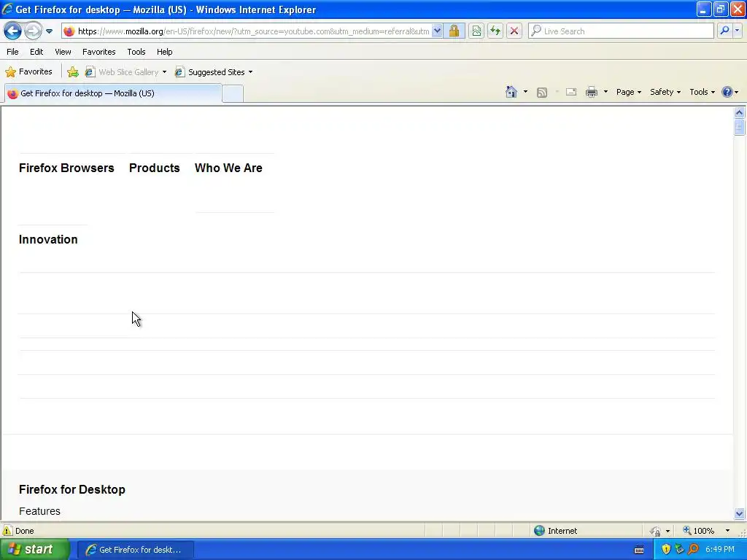The width and height of the screenshot is (747, 560).
Task: Open a new blank tab button
Action: coord(233,93)
